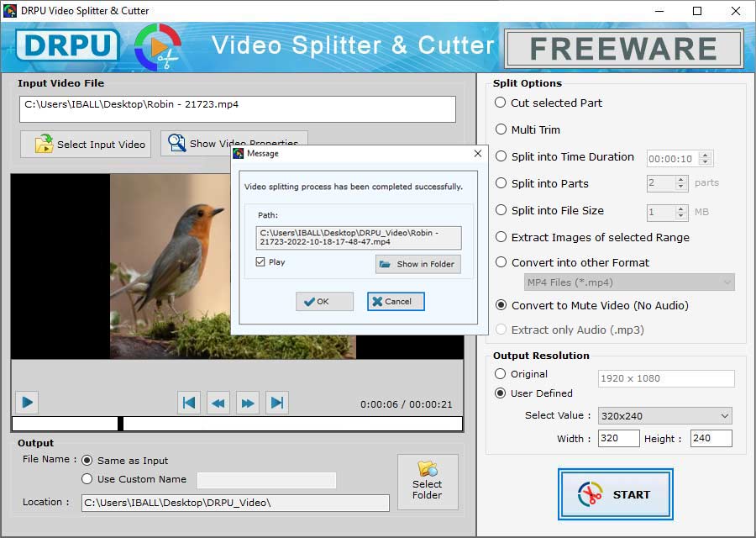
Task: Click the rewind button
Action: coord(218,403)
